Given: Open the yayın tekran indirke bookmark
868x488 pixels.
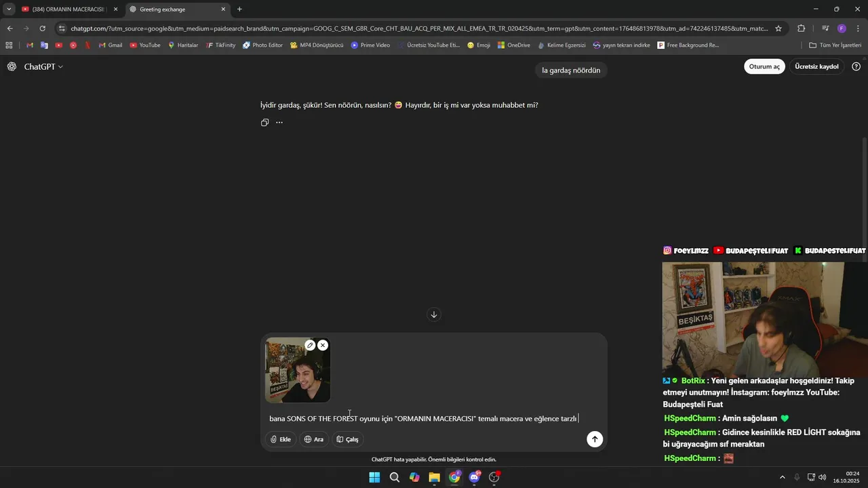Looking at the screenshot, I should pyautogui.click(x=621, y=45).
